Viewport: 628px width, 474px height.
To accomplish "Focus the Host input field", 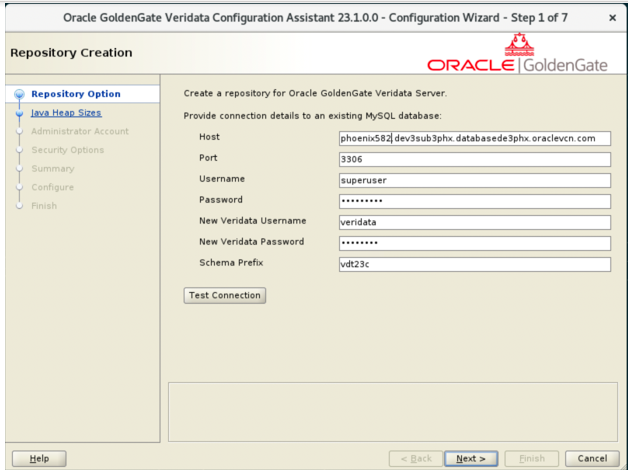I will pyautogui.click(x=475, y=138).
